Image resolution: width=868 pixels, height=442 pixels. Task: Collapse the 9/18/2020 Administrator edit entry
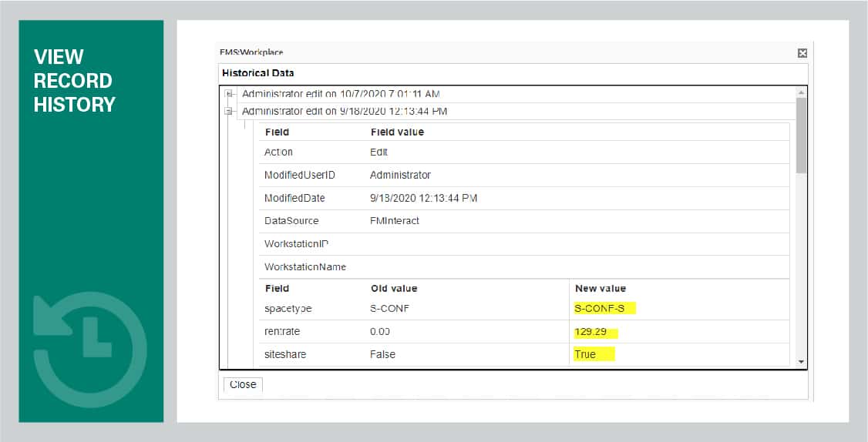(228, 111)
